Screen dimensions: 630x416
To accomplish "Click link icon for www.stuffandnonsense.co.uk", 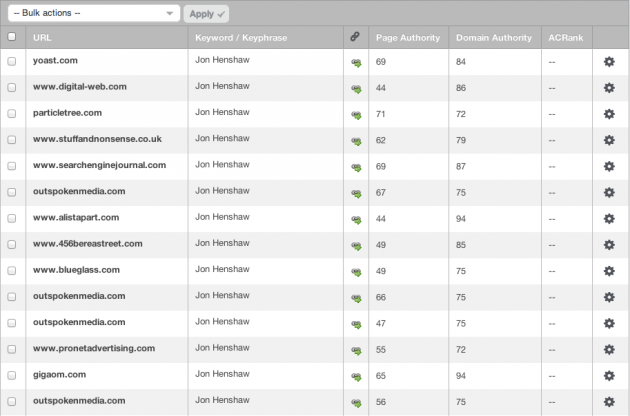I will 356,141.
